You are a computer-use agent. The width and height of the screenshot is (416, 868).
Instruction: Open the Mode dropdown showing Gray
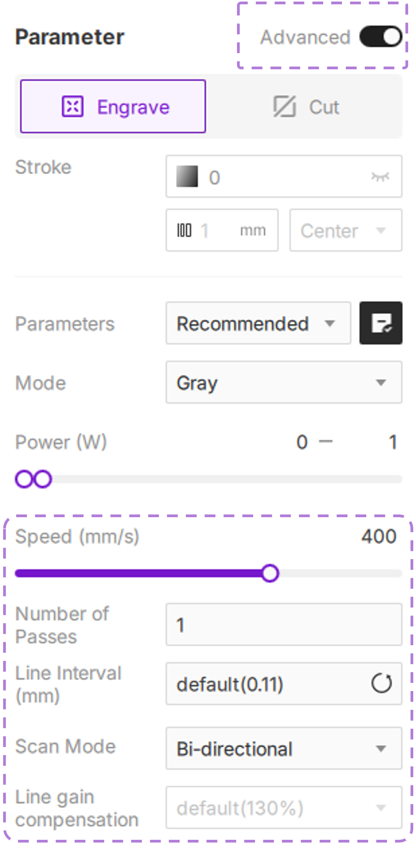[x=284, y=383]
